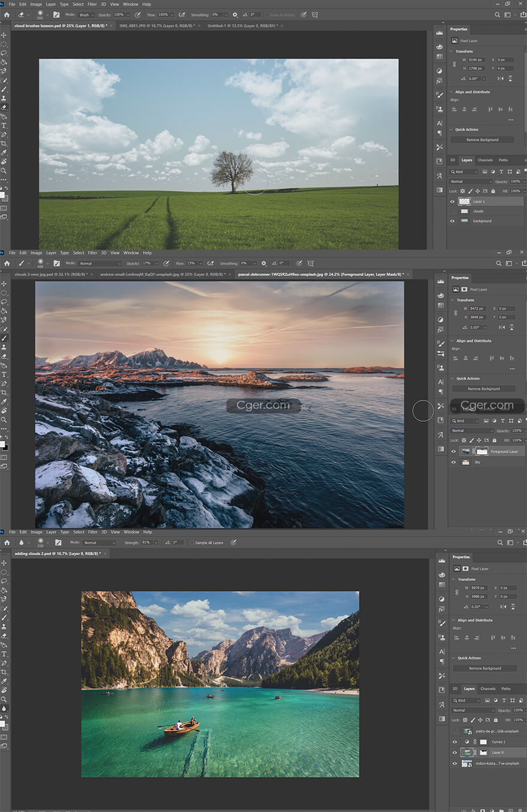Collapse Quick Actions section in the middle window
The width and height of the screenshot is (527, 812).
[x=452, y=379]
